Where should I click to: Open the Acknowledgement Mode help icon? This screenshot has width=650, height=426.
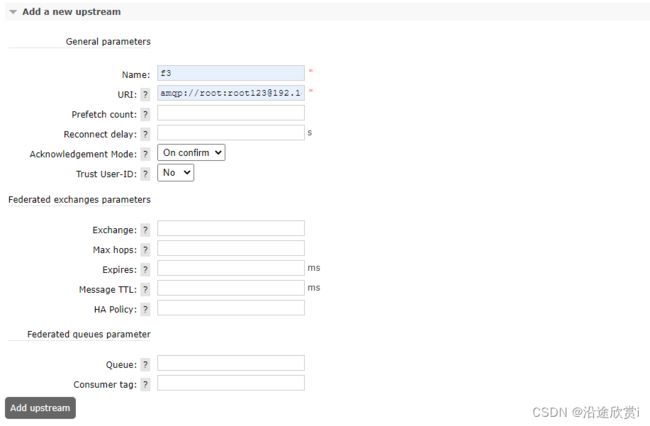click(x=145, y=154)
